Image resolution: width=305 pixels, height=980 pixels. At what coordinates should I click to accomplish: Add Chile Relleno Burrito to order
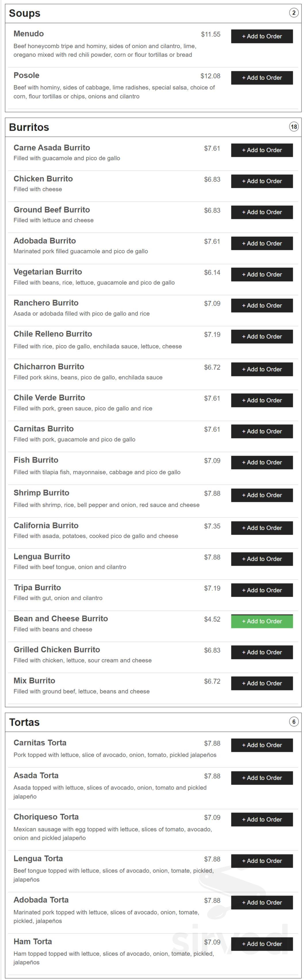262,336
